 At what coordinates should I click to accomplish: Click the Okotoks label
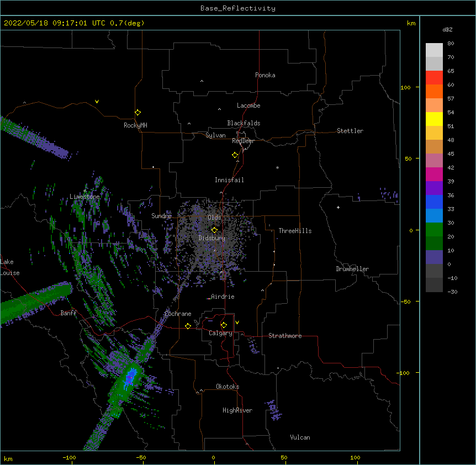228,387
